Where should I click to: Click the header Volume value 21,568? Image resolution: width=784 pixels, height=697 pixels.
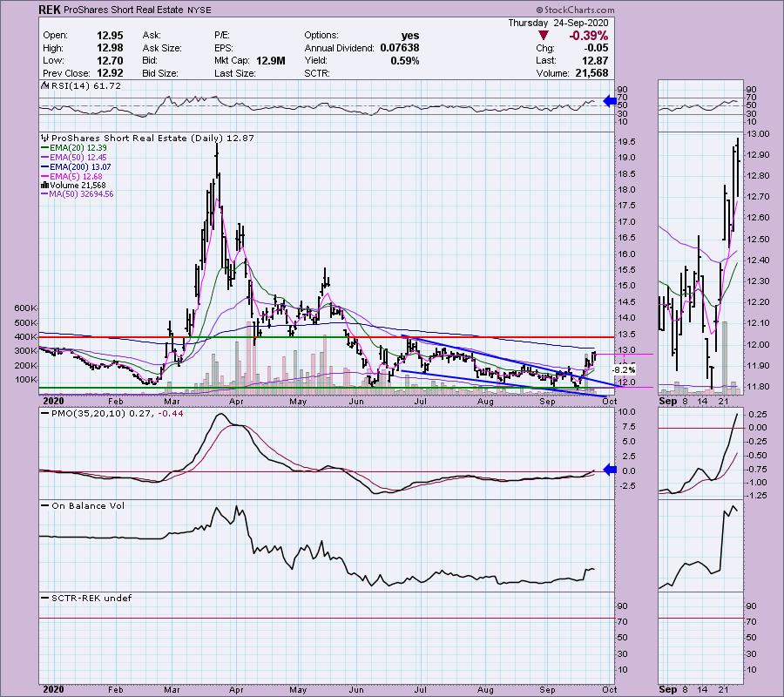point(591,73)
